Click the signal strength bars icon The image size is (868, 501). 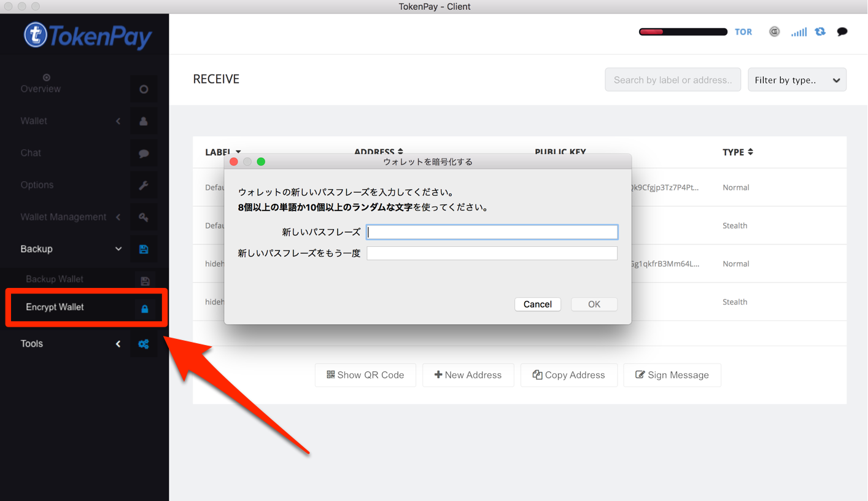[799, 32]
